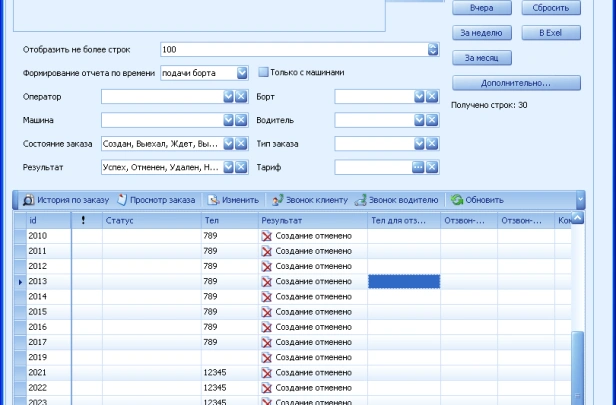Toggle the Только с машинами checkbox

tap(264, 72)
